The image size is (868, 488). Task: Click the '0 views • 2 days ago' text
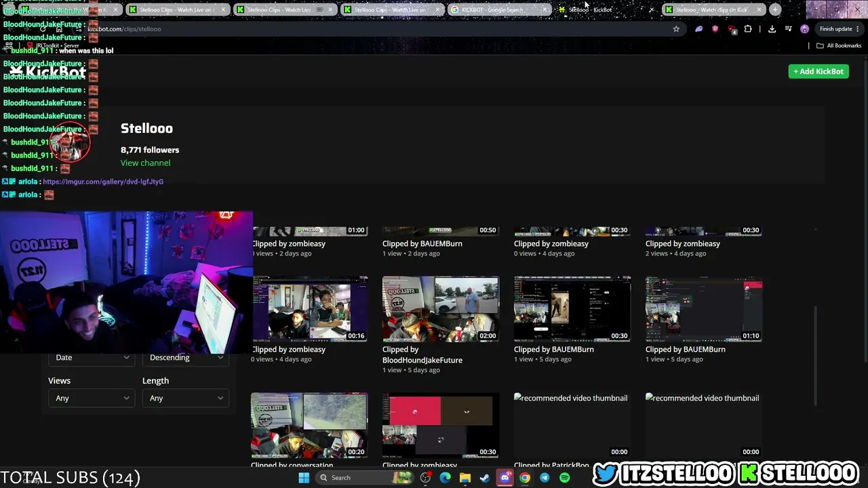(x=281, y=253)
